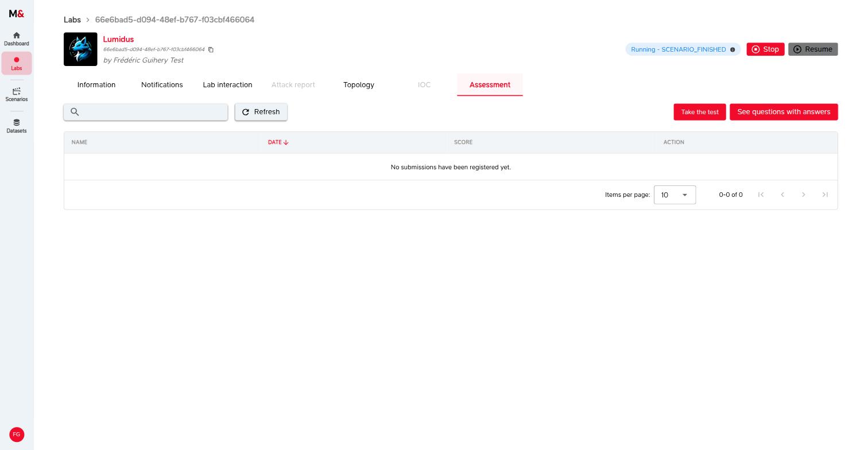Click the '0-0 of 0' pagination text
The width and height of the screenshot is (868, 450).
point(731,195)
